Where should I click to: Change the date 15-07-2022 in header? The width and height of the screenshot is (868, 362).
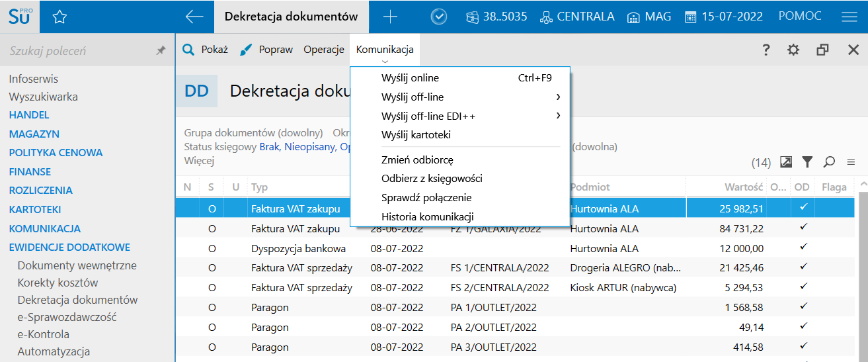[724, 17]
